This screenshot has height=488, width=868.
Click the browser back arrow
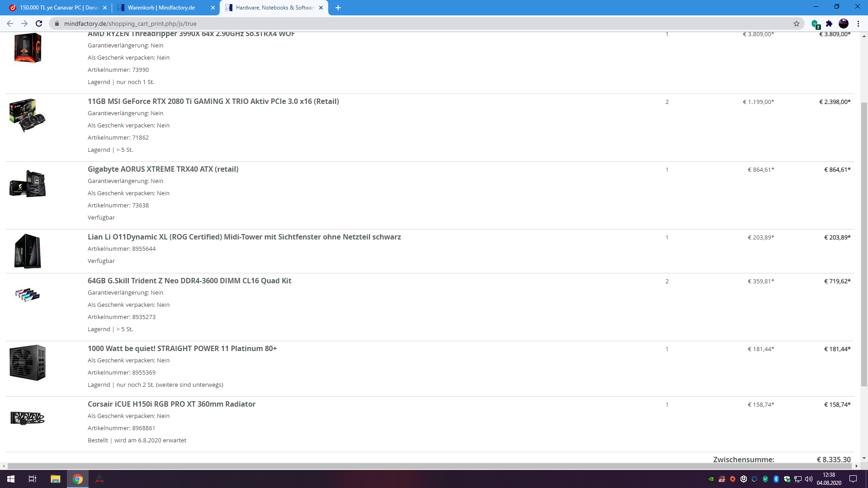pyautogui.click(x=10, y=23)
